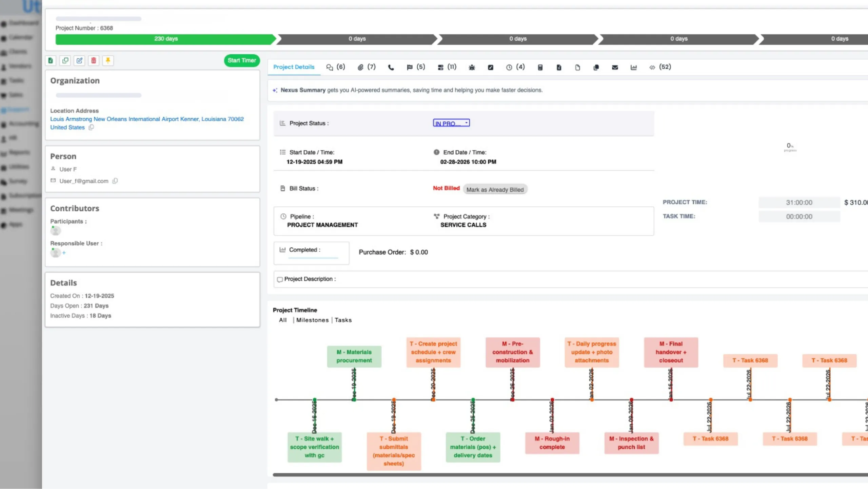Open the tasks tab showing (11)
This screenshot has height=489, width=868.
[x=447, y=67]
